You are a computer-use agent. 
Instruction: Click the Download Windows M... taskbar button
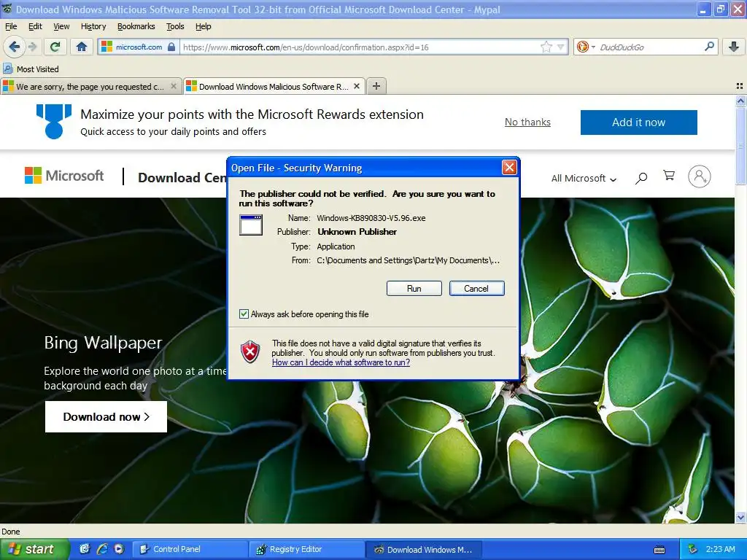point(424,550)
